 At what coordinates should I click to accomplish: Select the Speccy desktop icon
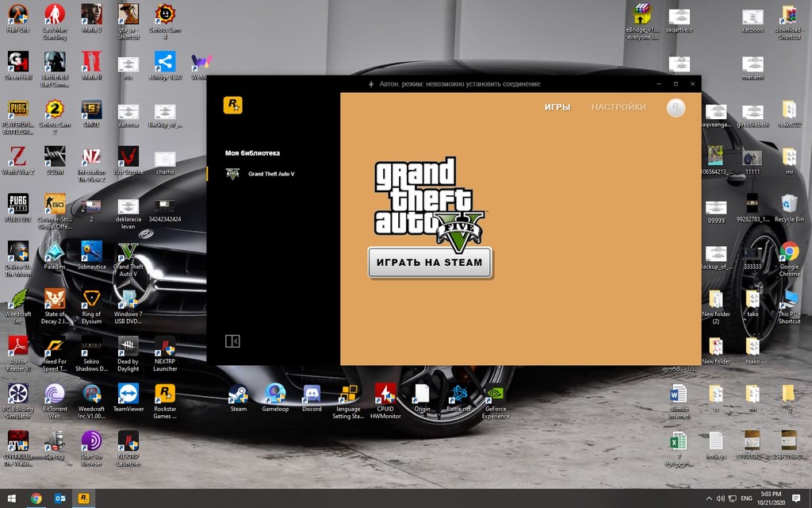[55, 445]
